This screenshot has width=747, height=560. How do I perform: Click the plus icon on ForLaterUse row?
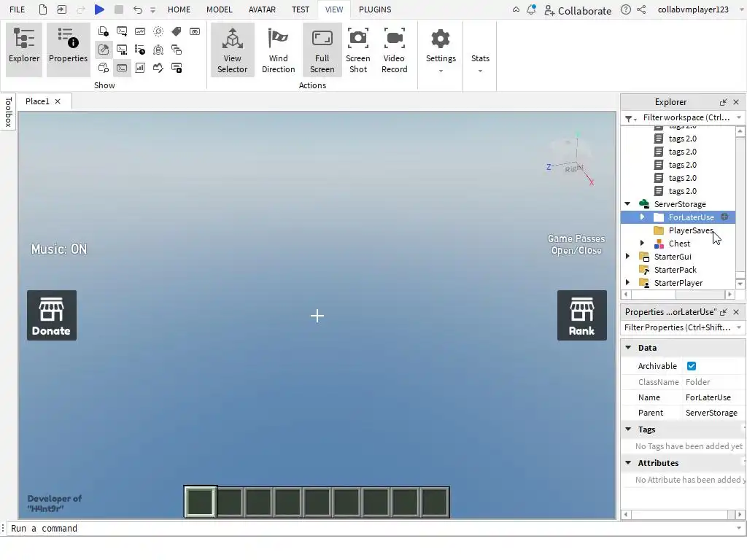(724, 217)
